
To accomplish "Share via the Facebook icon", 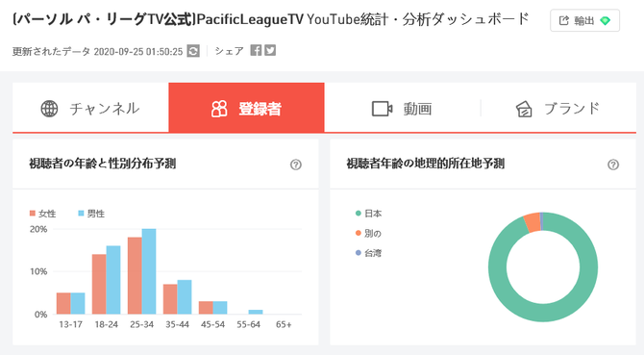I will point(256,50).
